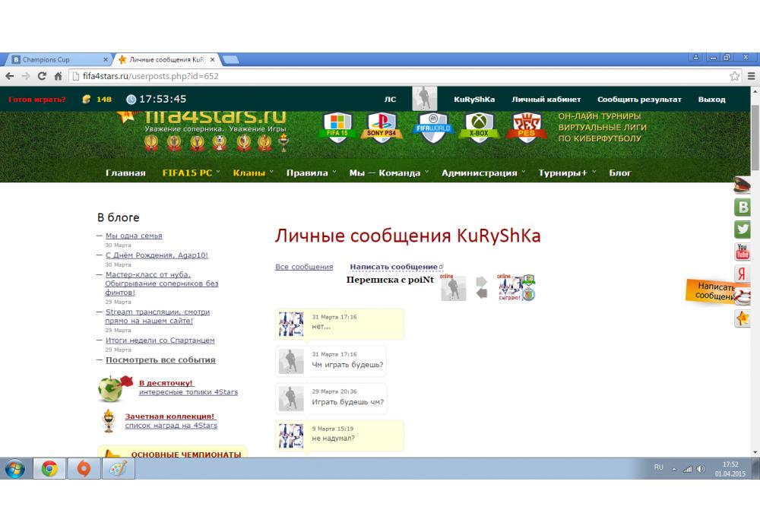Click Выход to log out
The height and width of the screenshot is (532, 760).
(x=711, y=100)
